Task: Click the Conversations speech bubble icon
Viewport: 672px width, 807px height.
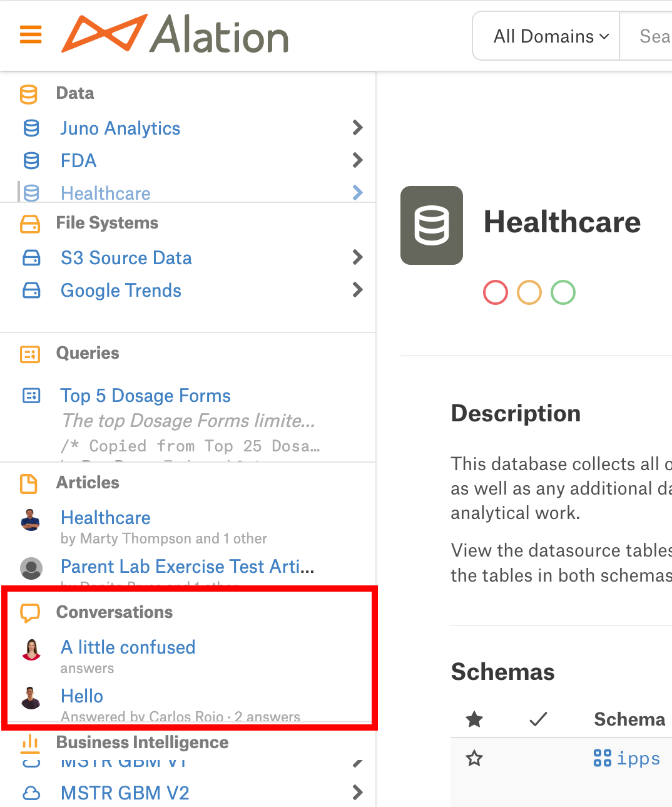Action: click(30, 612)
